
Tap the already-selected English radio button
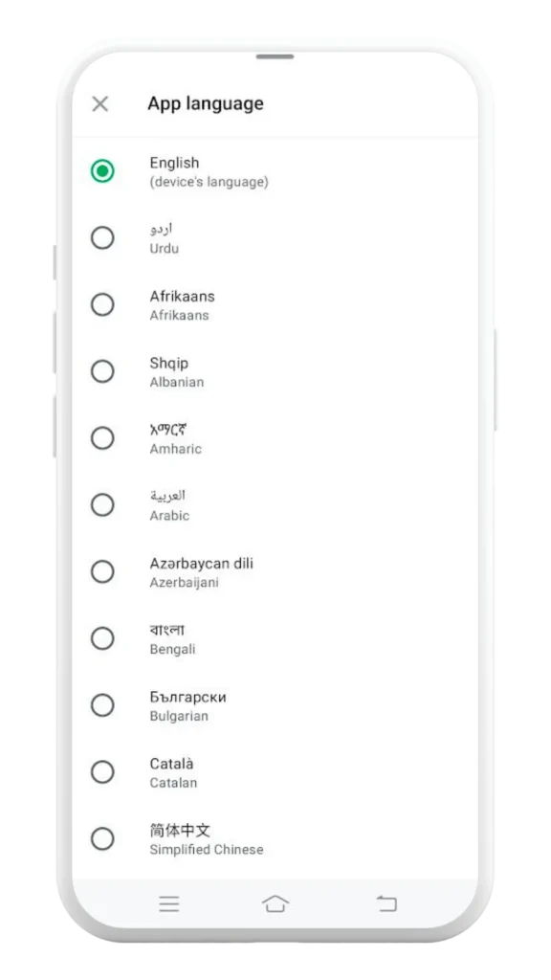click(x=103, y=171)
